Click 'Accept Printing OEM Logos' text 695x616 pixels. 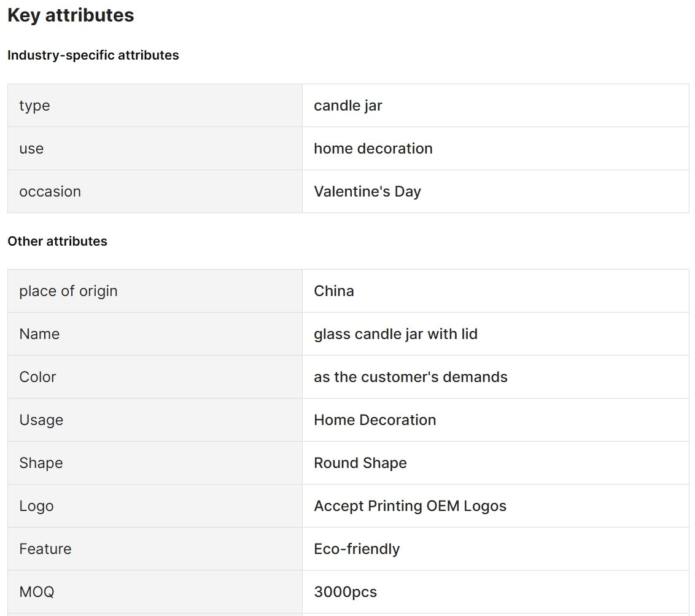pos(410,506)
